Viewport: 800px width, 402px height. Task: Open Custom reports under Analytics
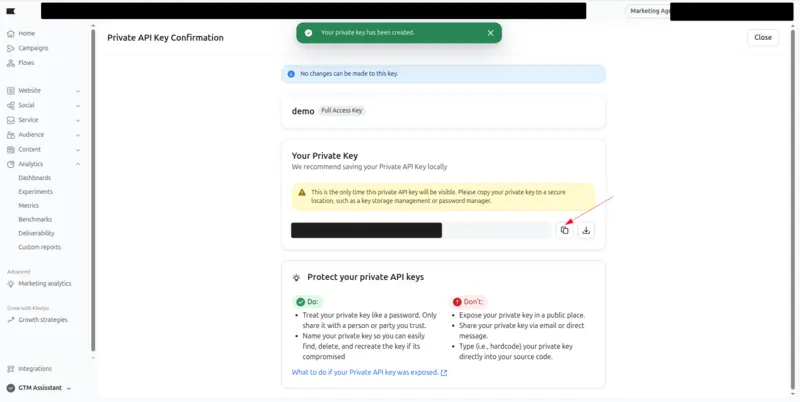39,247
